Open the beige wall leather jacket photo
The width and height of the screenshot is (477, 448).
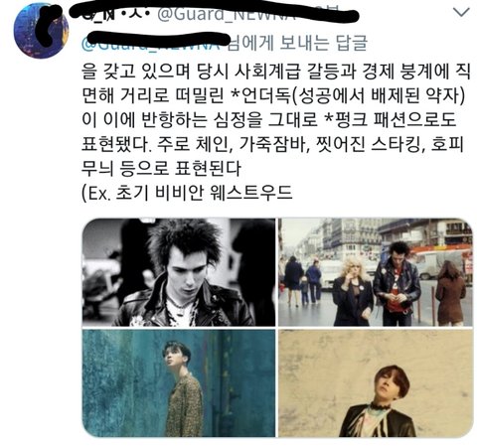[376, 383]
